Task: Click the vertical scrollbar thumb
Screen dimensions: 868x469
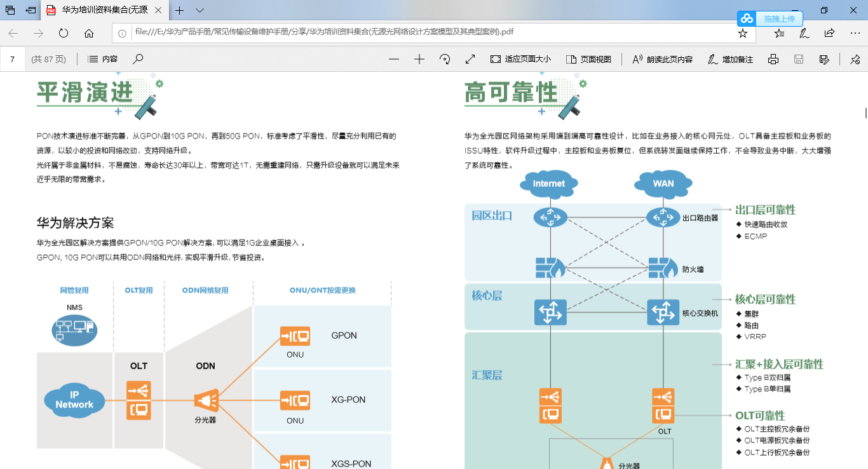Action: 865,113
